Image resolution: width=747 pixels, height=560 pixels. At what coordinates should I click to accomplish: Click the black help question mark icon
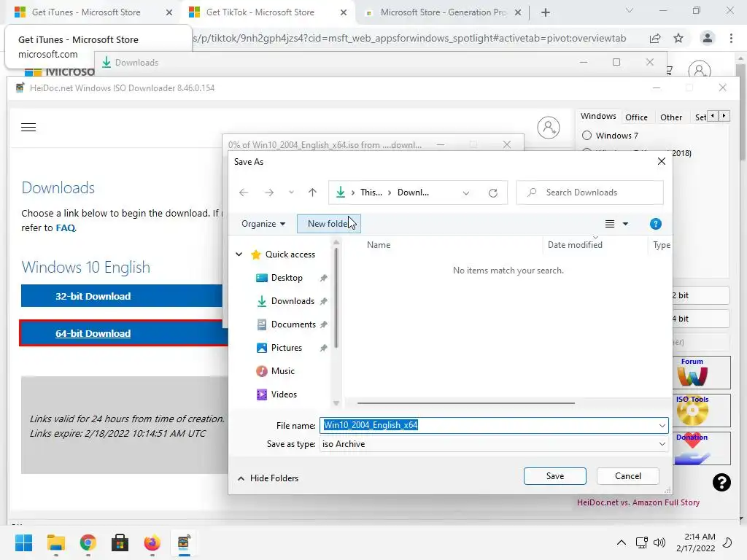click(721, 483)
